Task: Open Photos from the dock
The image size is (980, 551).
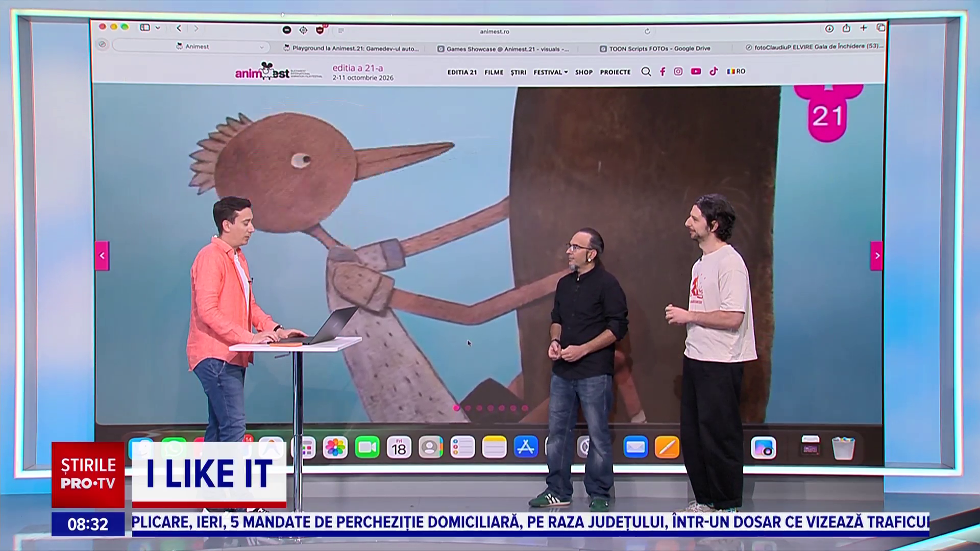Action: coord(335,447)
